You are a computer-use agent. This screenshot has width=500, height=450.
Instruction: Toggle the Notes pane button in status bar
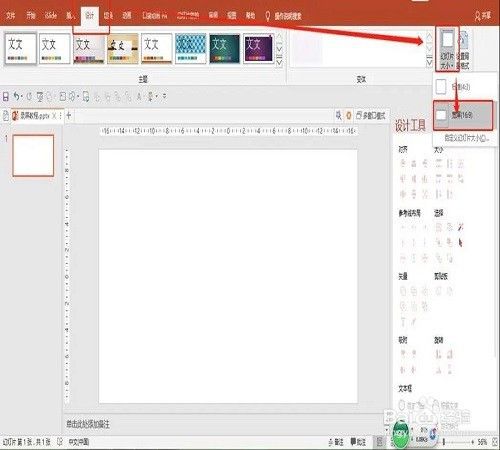(336, 442)
